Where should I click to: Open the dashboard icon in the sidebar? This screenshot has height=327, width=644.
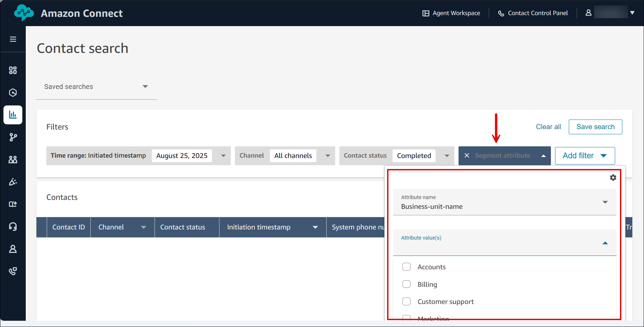pyautogui.click(x=13, y=70)
